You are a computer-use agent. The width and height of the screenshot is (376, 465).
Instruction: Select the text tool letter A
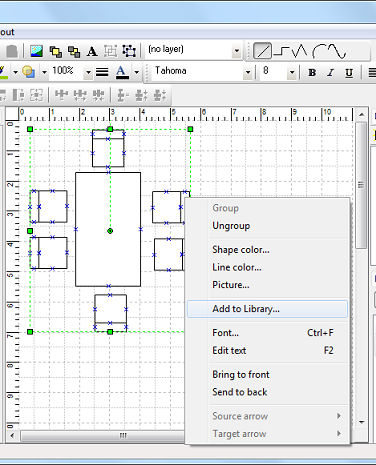click(x=92, y=51)
